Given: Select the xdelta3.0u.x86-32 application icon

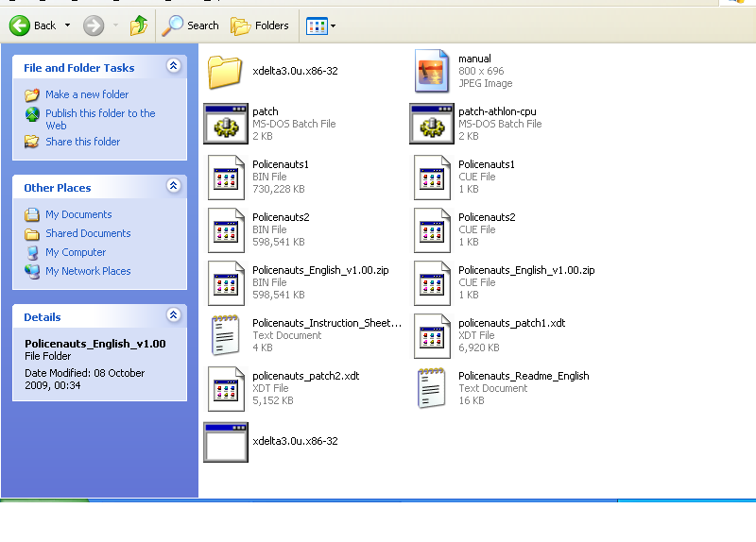Looking at the screenshot, I should tap(226, 442).
